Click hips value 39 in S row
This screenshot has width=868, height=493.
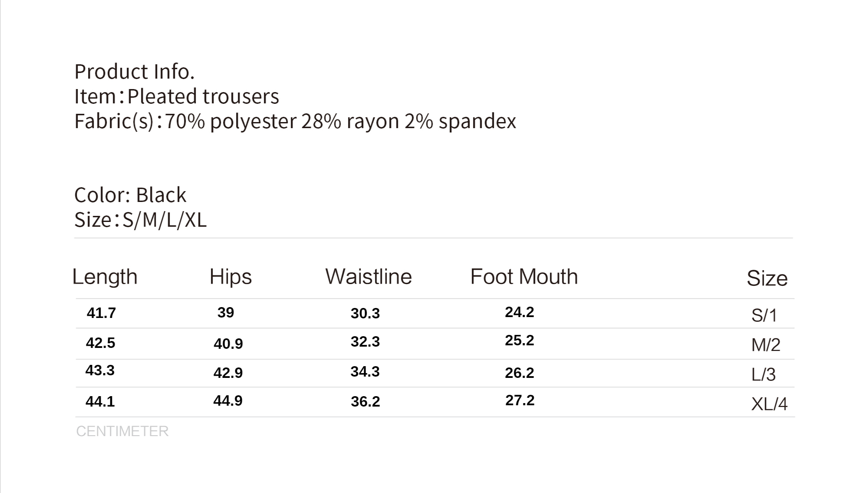pyautogui.click(x=226, y=312)
